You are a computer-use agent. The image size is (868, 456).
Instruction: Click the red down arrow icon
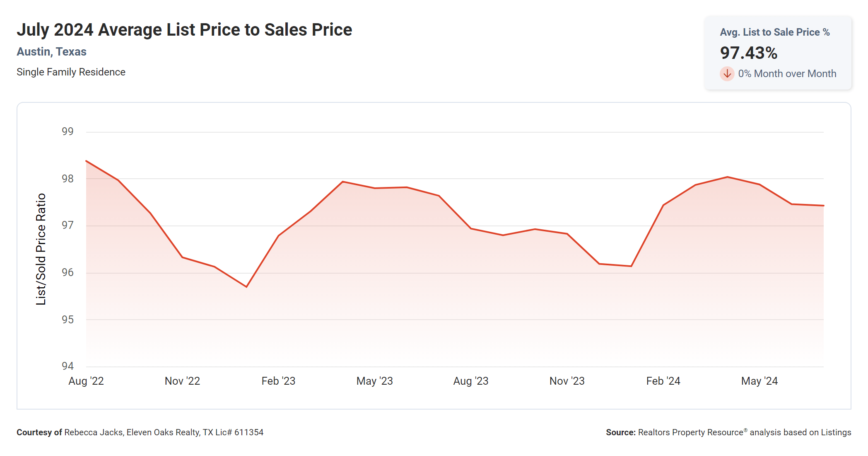click(727, 74)
